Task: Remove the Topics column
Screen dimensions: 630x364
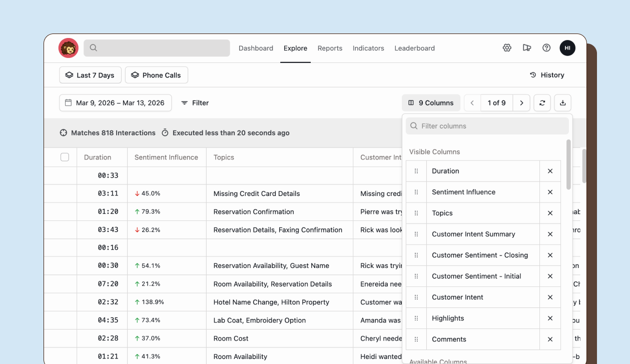Action: coord(550,213)
